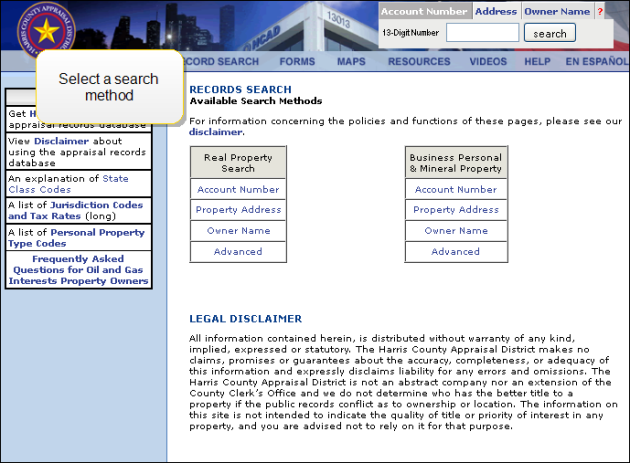Switch to En Español

597,61
